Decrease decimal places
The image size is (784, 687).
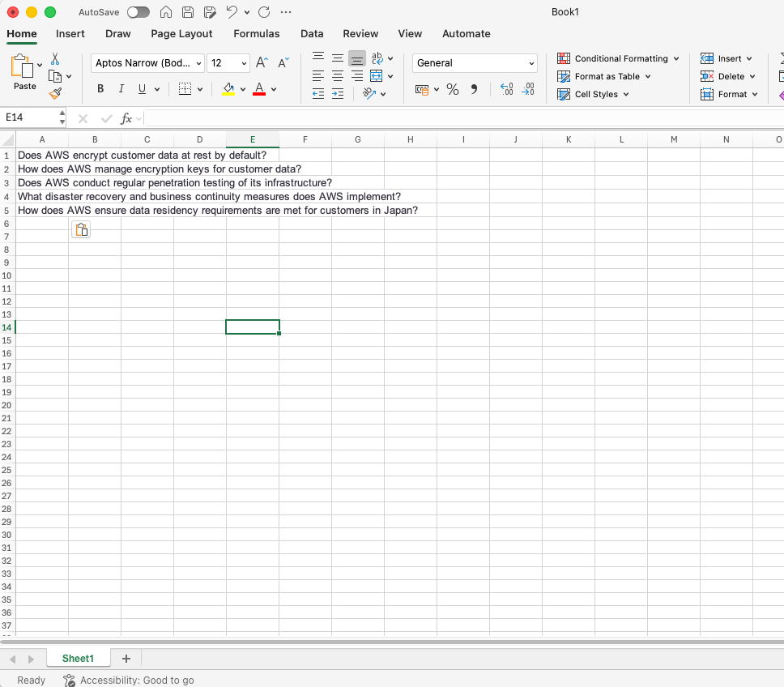[528, 89]
